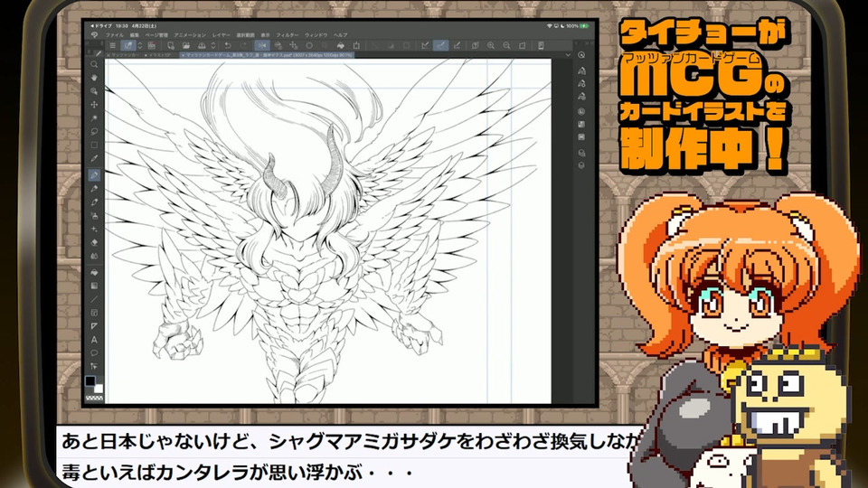Open the ウィンドウ menu
868x488 pixels.
coord(316,35)
